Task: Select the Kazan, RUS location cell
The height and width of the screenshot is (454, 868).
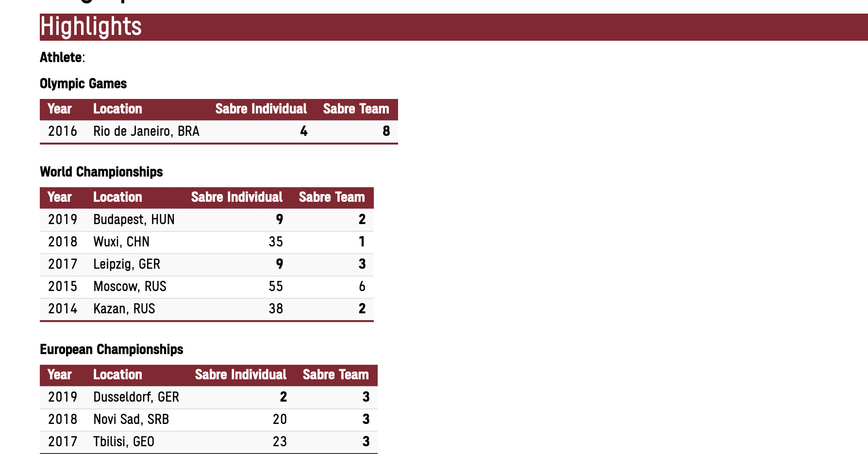Action: (x=124, y=309)
